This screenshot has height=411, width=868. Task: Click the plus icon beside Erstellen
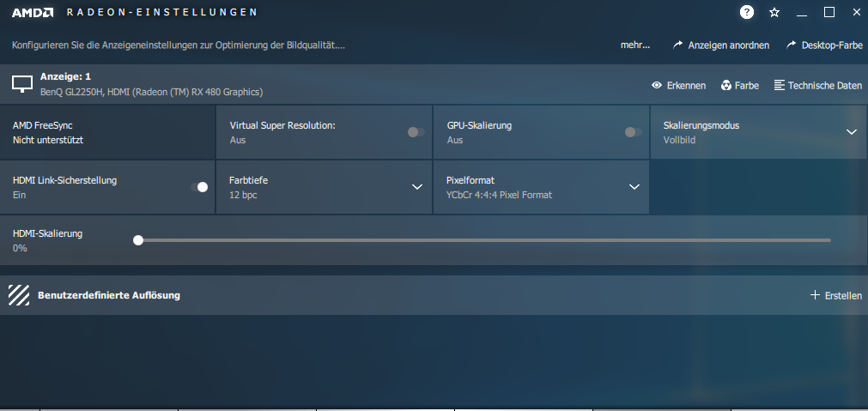815,295
